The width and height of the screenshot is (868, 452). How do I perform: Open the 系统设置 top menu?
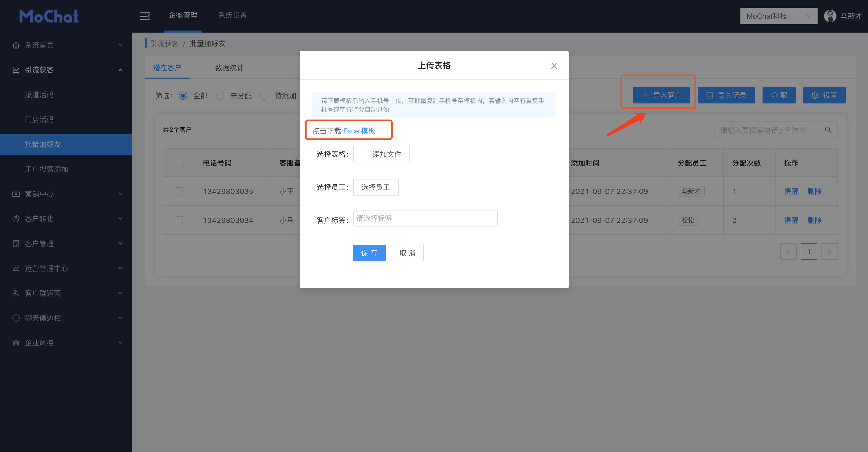232,15
